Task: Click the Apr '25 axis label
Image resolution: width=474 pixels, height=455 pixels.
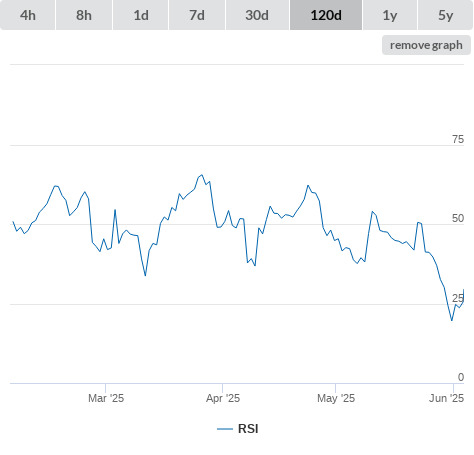Action: click(x=223, y=398)
